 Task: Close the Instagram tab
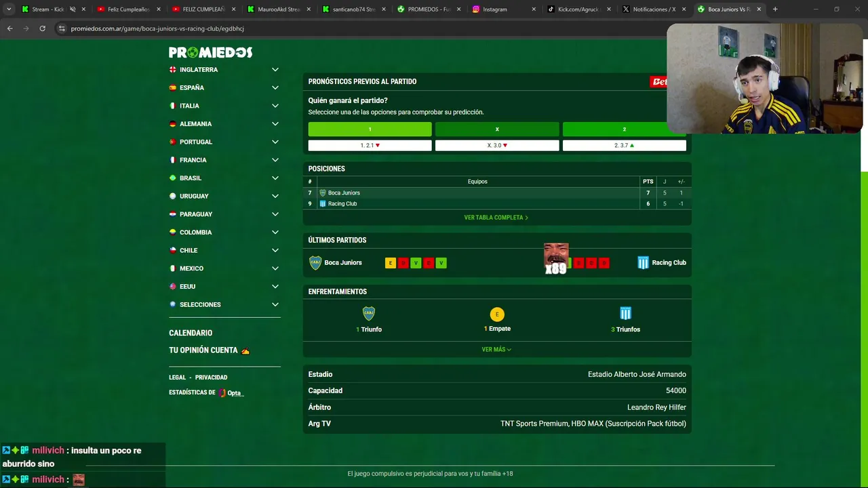click(534, 9)
